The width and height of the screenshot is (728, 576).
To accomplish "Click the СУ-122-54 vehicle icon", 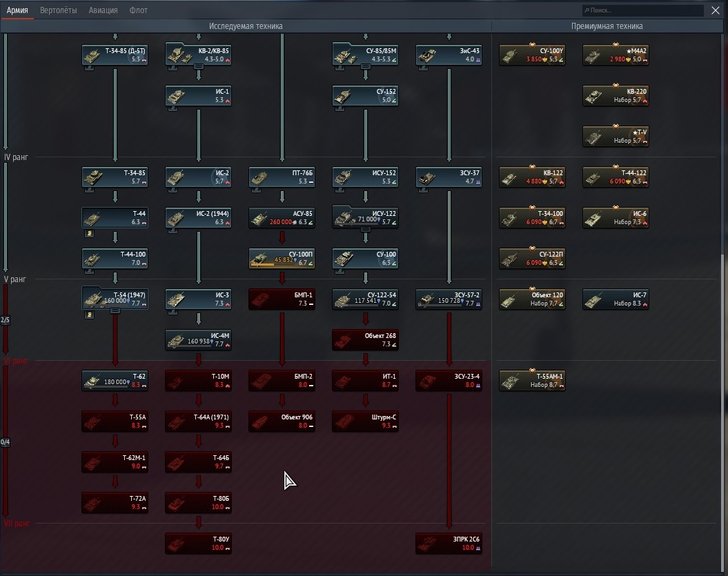I will (x=343, y=299).
